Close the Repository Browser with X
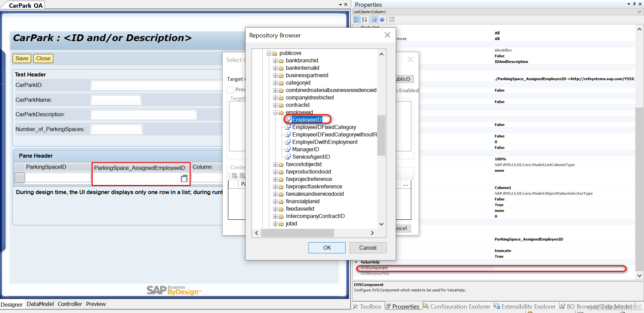 click(x=387, y=35)
